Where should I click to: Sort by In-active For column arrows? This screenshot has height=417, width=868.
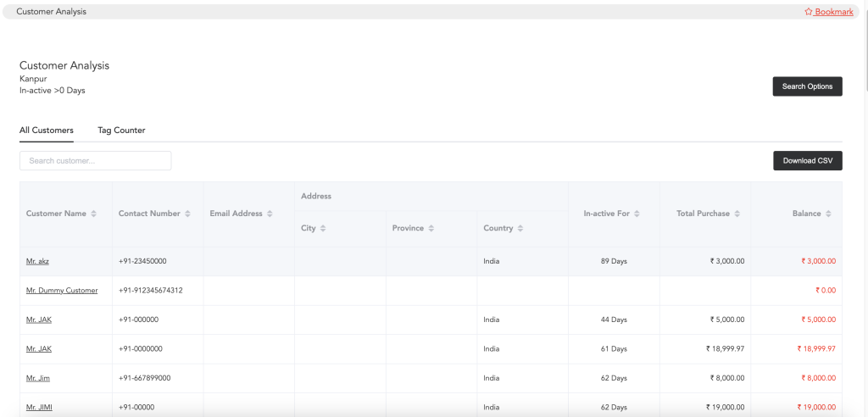(x=637, y=214)
